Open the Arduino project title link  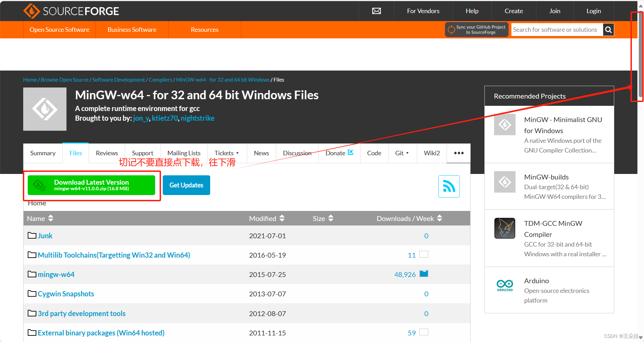coord(536,281)
